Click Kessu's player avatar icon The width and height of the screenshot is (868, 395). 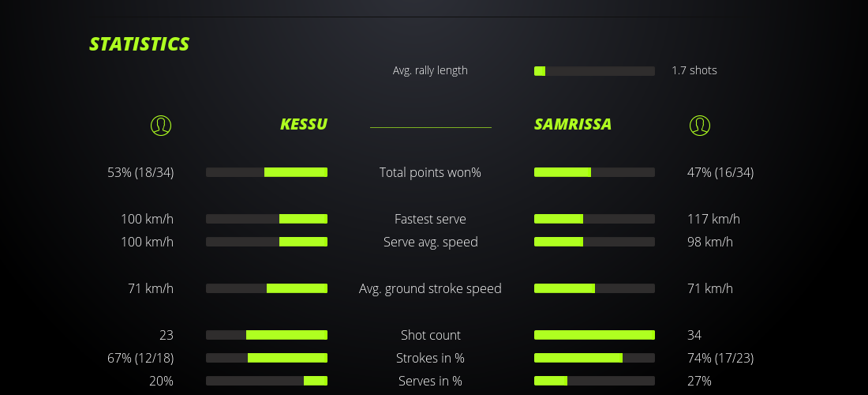coord(161,125)
